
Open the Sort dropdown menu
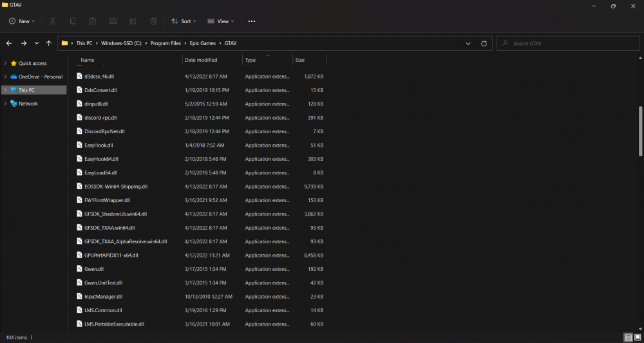[x=184, y=21]
